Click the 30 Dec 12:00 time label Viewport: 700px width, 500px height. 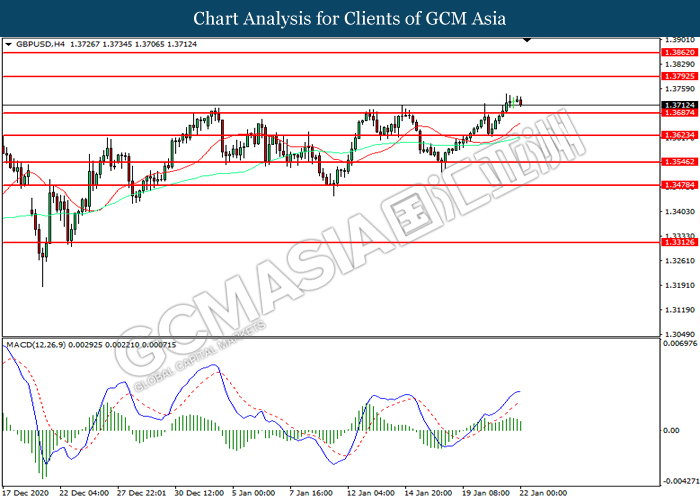click(199, 493)
